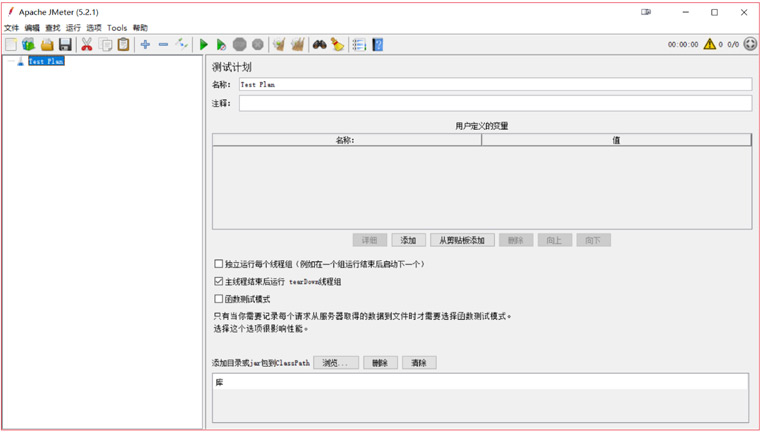Click the 删除 button next to 浏览
This screenshot has height=432, width=760.
point(380,363)
